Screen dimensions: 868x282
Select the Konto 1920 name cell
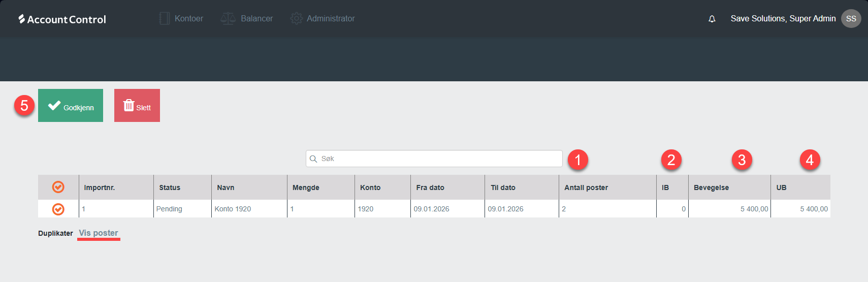coord(233,209)
